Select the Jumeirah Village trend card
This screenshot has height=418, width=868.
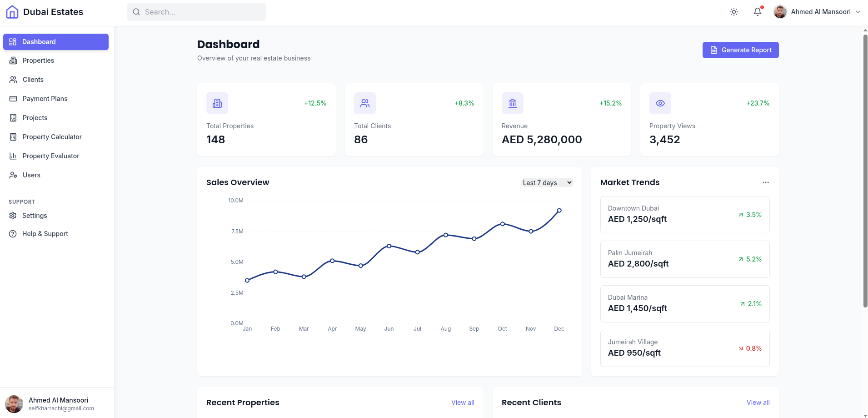pos(685,348)
